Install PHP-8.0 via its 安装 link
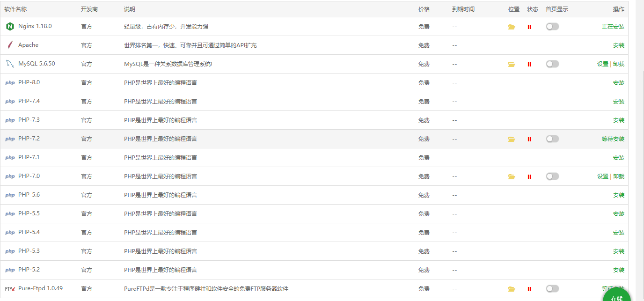The width and height of the screenshot is (644, 301). coord(619,83)
